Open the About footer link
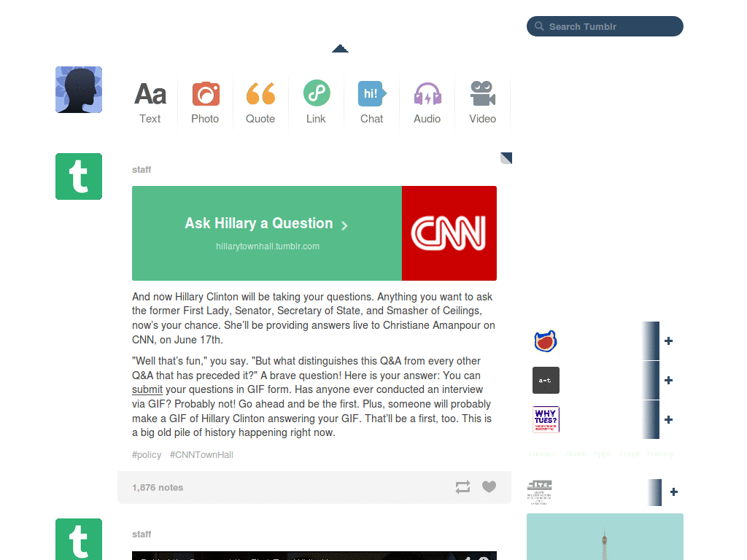This screenshot has width=747, height=560. click(x=575, y=454)
